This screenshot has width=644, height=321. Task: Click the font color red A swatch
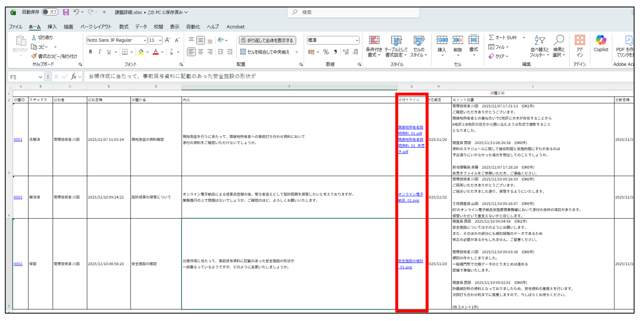coord(156,52)
